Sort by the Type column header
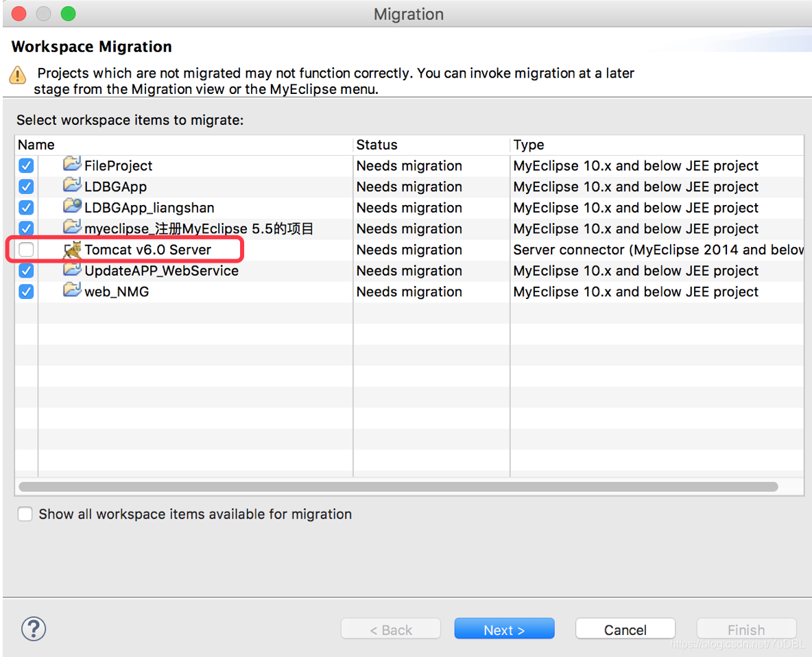Image resolution: width=812 pixels, height=657 pixels. click(x=656, y=145)
